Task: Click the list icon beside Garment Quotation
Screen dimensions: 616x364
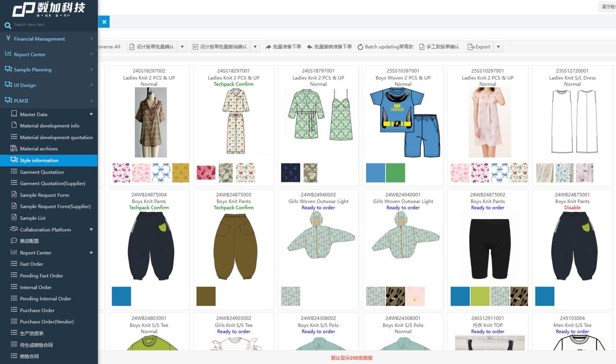Action: click(14, 172)
